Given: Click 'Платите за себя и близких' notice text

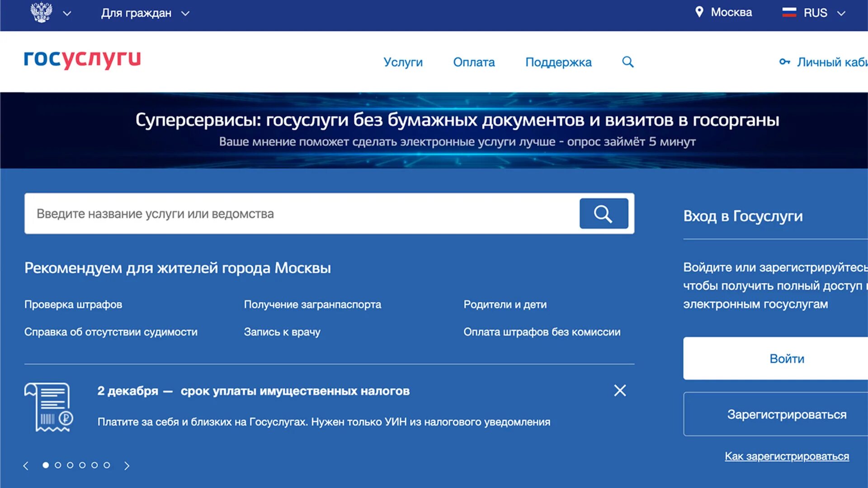Looking at the screenshot, I should pos(324,422).
